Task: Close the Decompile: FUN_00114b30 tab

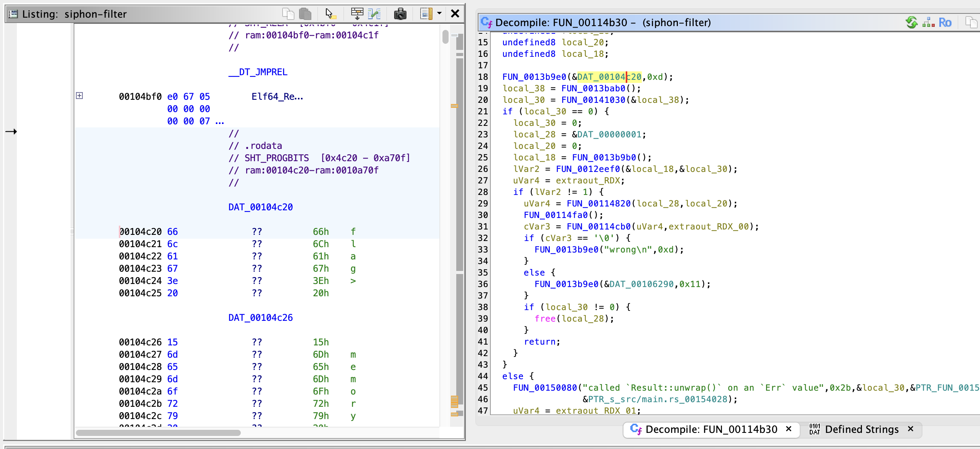Action: pos(789,429)
